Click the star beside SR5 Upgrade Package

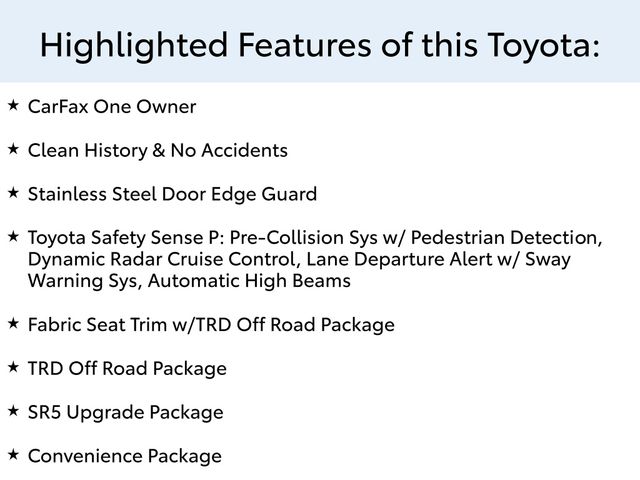[x=12, y=409]
